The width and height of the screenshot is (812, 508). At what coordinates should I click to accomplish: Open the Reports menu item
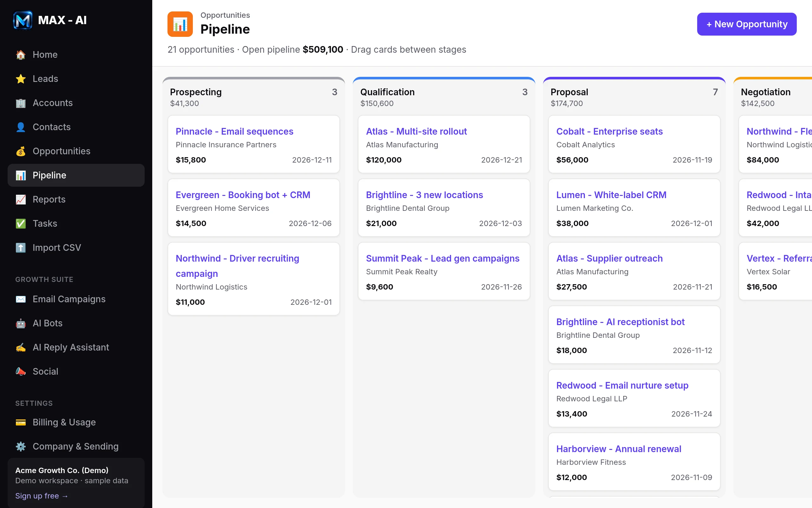76,200
